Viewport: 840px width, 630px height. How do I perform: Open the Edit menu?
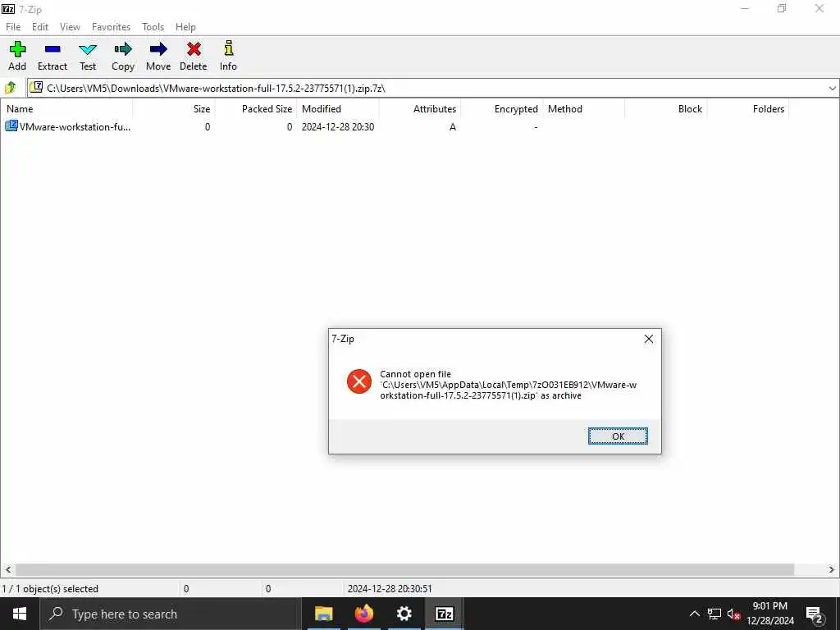(40, 27)
